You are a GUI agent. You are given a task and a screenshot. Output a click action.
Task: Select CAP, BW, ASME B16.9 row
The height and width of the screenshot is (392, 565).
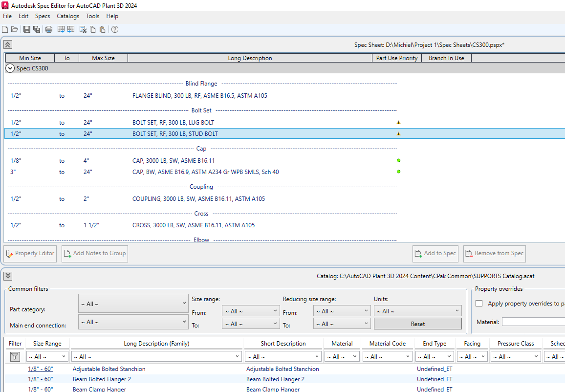click(284, 172)
